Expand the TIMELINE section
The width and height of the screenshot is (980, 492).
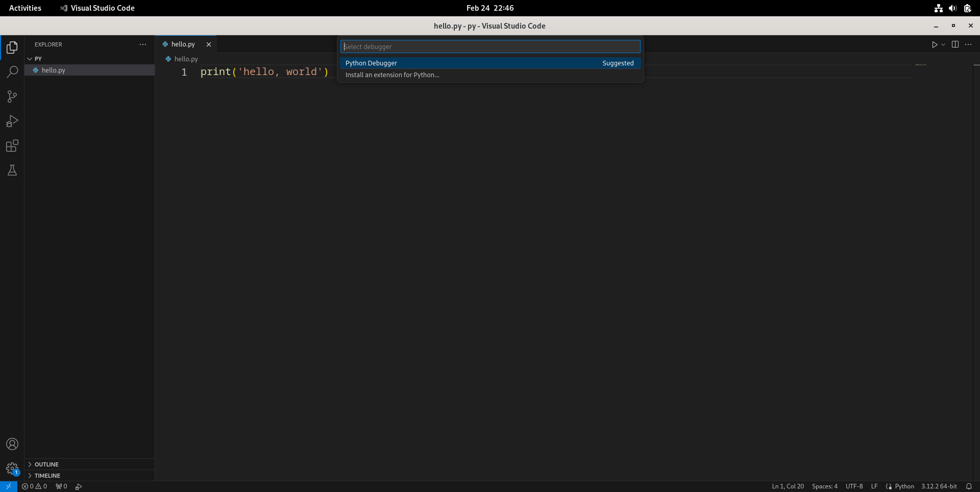(x=89, y=476)
